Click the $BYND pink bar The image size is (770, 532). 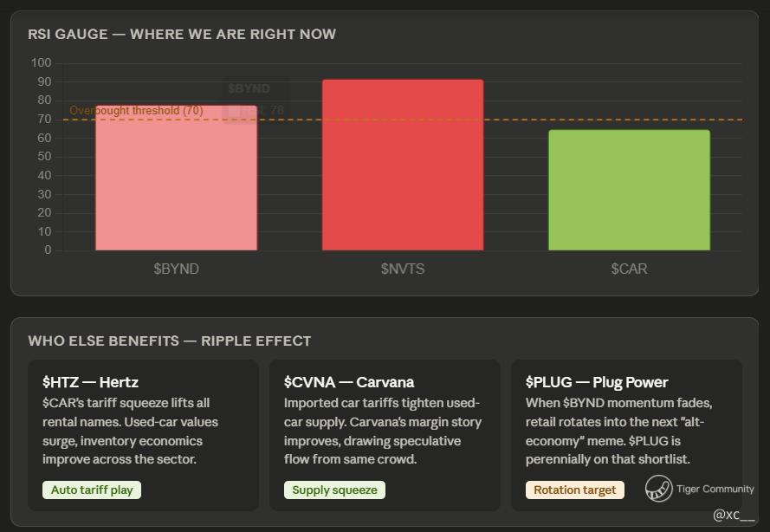[177, 178]
